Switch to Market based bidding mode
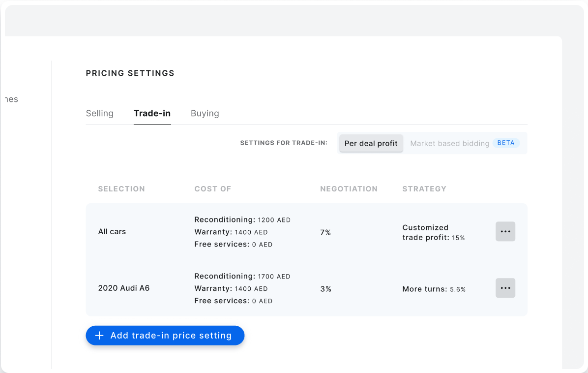The height and width of the screenshot is (373, 588). [449, 143]
